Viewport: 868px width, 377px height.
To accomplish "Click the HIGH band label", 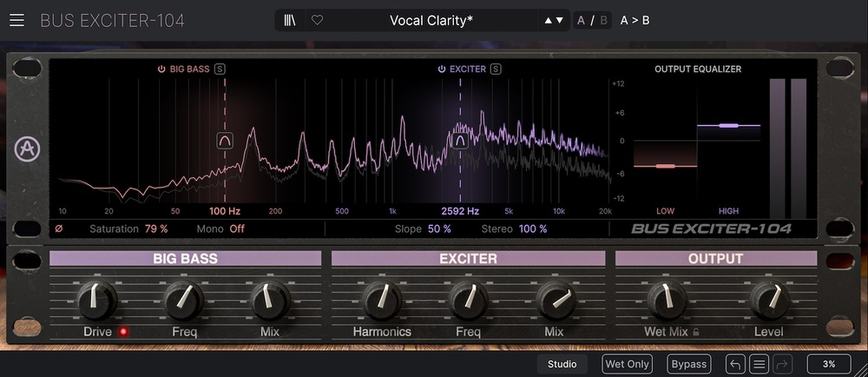I will [728, 211].
